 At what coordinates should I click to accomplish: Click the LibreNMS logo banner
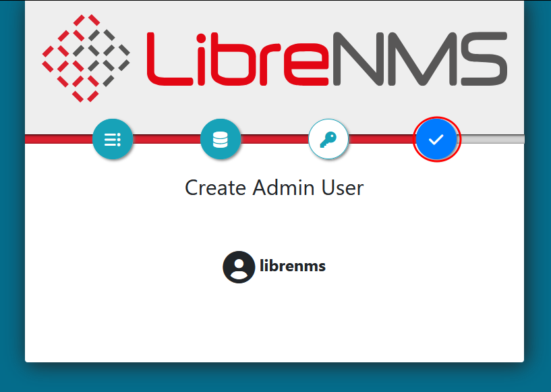pos(274,58)
